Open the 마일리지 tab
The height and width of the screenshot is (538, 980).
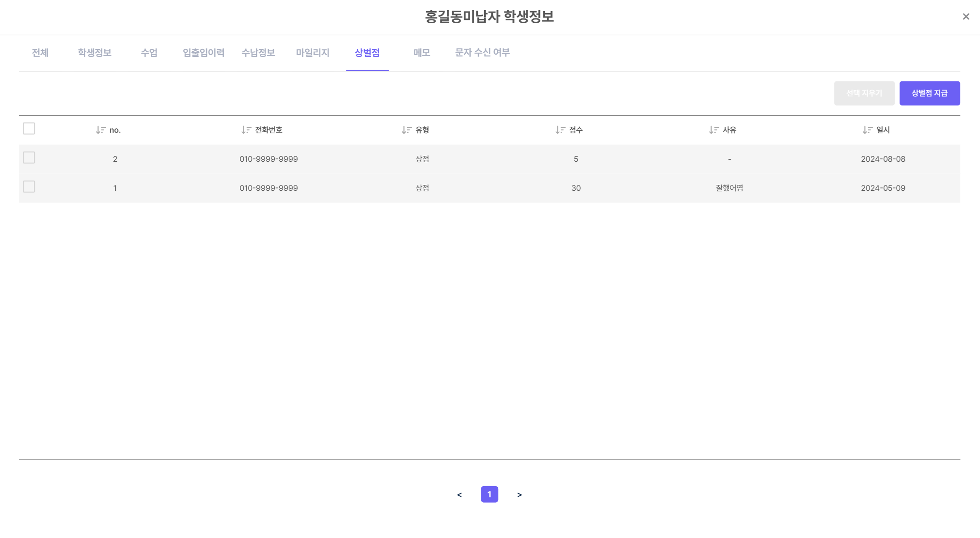pyautogui.click(x=313, y=53)
